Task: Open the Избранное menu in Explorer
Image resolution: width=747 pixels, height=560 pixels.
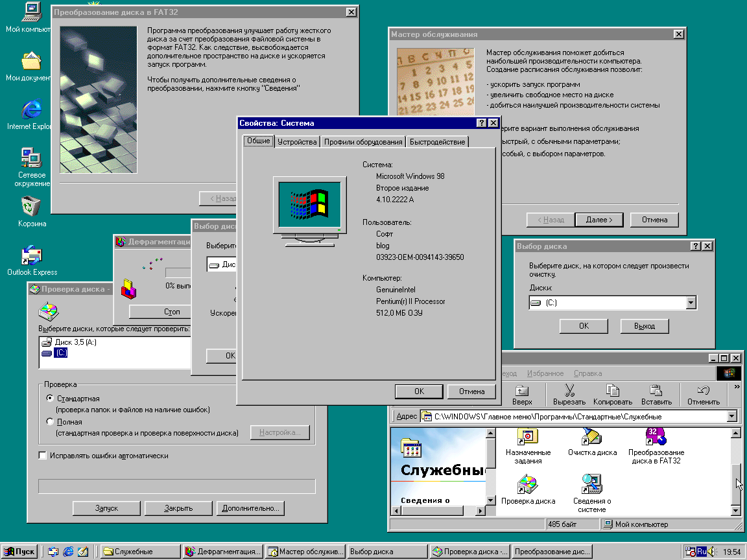Action: pyautogui.click(x=545, y=373)
